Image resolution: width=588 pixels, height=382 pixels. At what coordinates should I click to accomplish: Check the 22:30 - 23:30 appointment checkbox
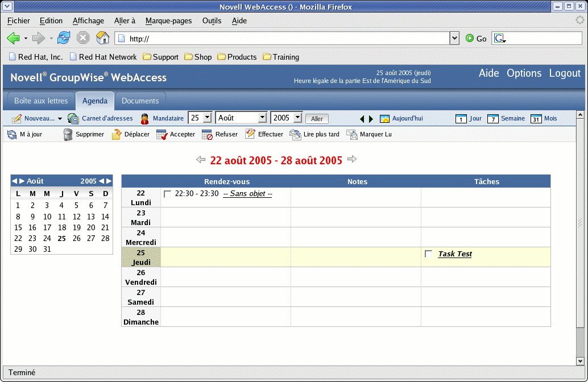tap(167, 194)
